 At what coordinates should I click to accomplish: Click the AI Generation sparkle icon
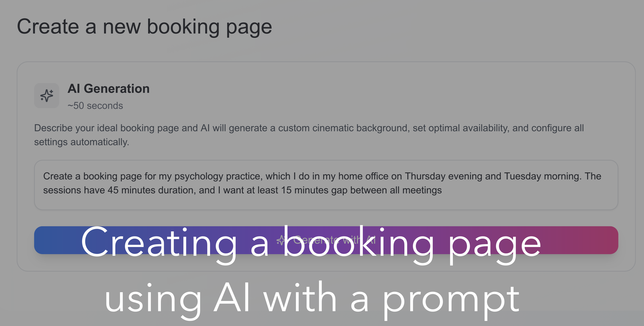click(x=47, y=96)
